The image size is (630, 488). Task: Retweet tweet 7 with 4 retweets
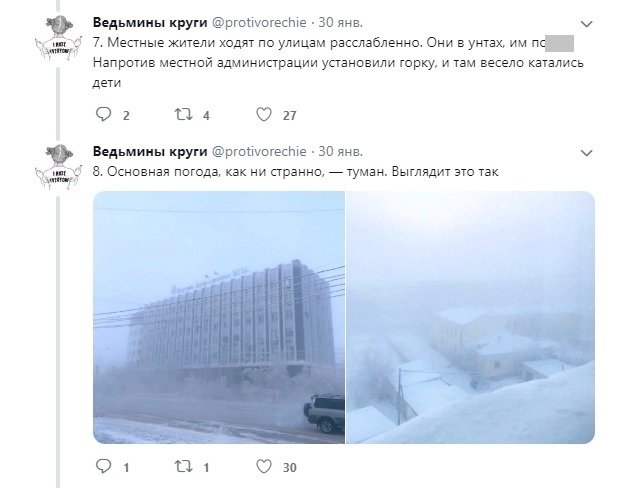tap(183, 114)
